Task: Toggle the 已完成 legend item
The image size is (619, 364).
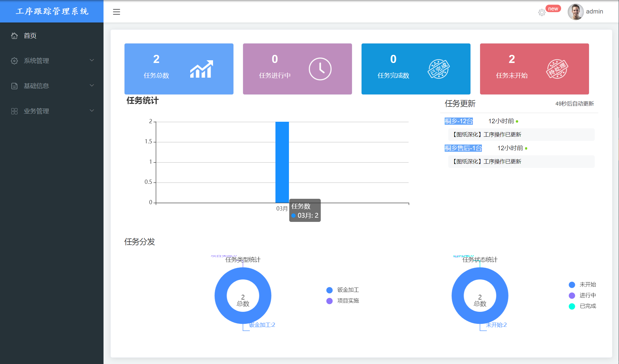Action: (x=582, y=306)
